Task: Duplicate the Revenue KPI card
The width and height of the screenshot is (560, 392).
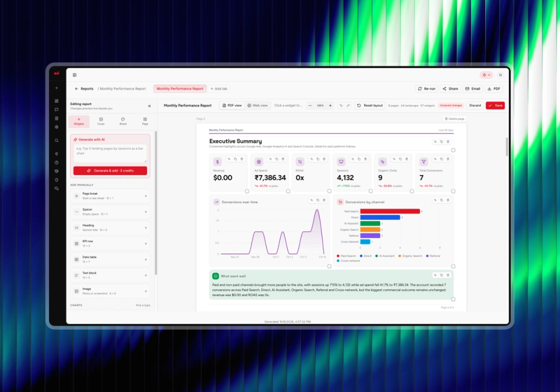Action: (x=235, y=159)
